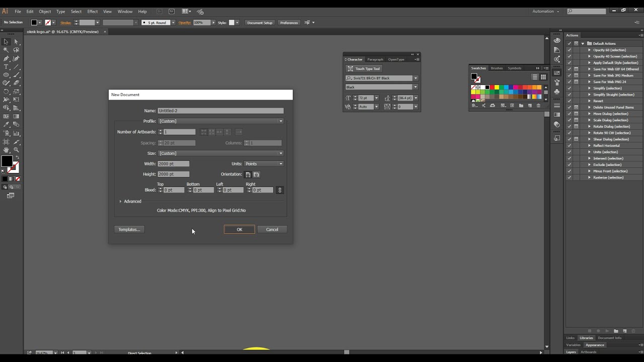The width and height of the screenshot is (644, 362).
Task: Click OK in New Document dialog
Action: coord(239,230)
